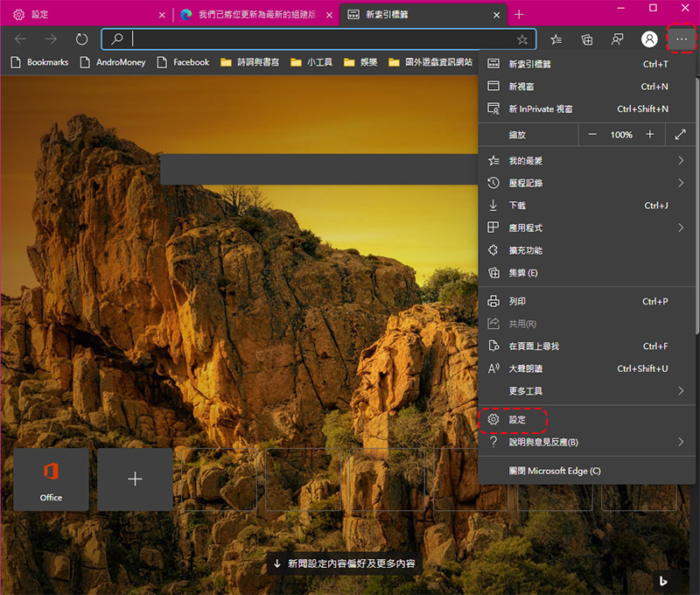The height and width of the screenshot is (595, 700).
Task: Click the add site plus tile
Action: tap(135, 479)
